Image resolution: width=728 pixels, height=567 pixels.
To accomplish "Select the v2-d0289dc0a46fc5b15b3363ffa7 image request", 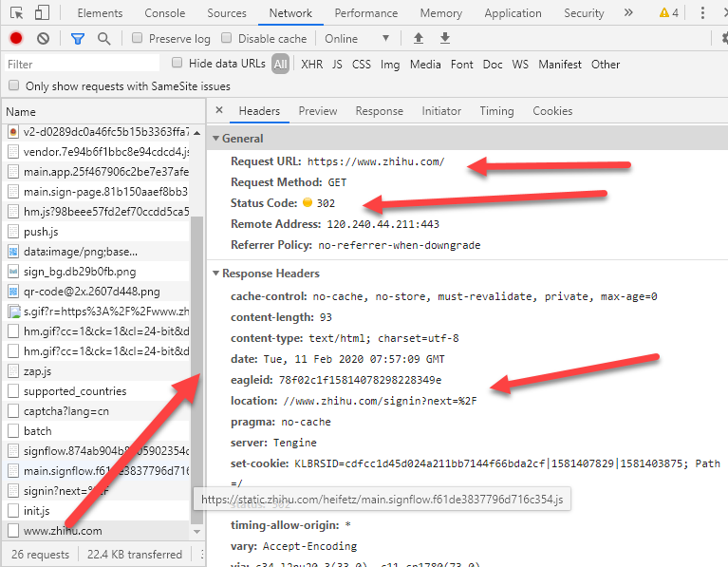I will coord(98,132).
